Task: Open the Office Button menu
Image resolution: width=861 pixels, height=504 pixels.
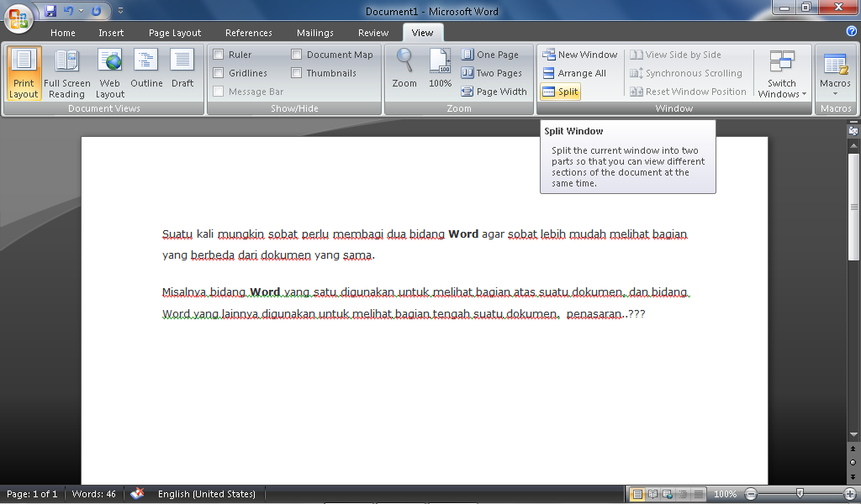Action: [x=18, y=18]
